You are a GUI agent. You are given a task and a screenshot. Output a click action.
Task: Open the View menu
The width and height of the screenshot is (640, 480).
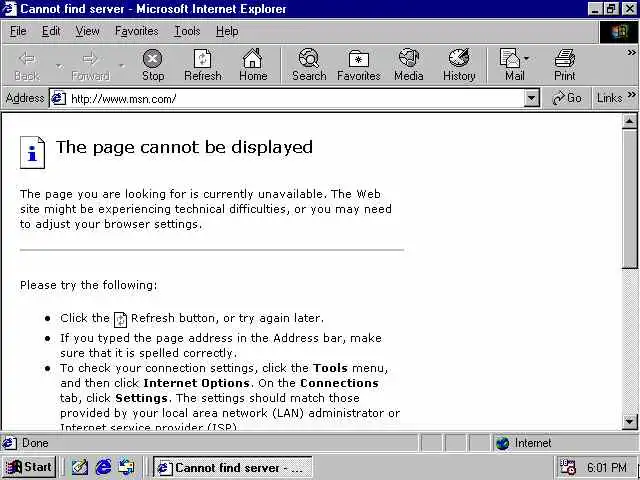click(87, 31)
